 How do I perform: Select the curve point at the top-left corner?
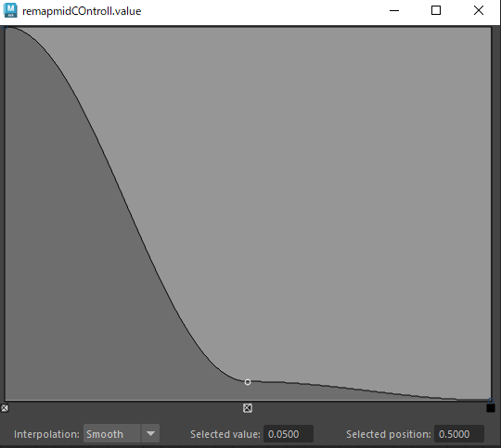pos(5,28)
